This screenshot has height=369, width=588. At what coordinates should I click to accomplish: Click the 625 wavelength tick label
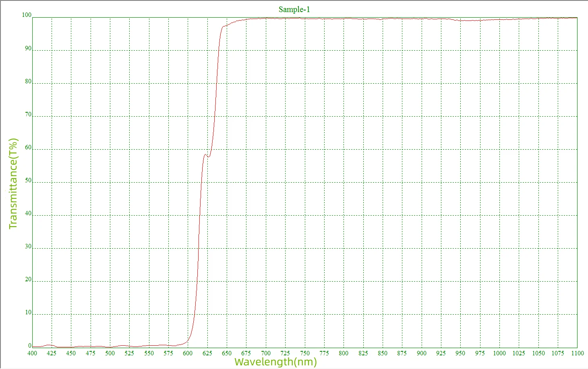pos(207,353)
